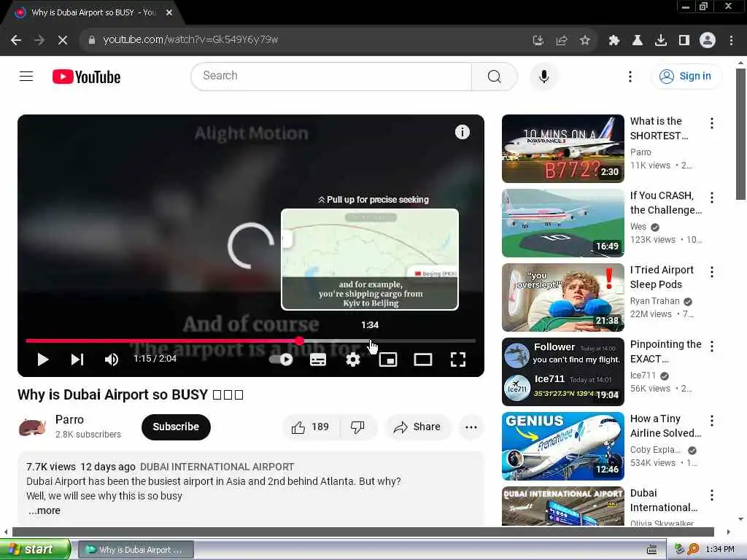The image size is (747, 560).
Task: Close the Dubai Airport browser tab
Action: (169, 12)
